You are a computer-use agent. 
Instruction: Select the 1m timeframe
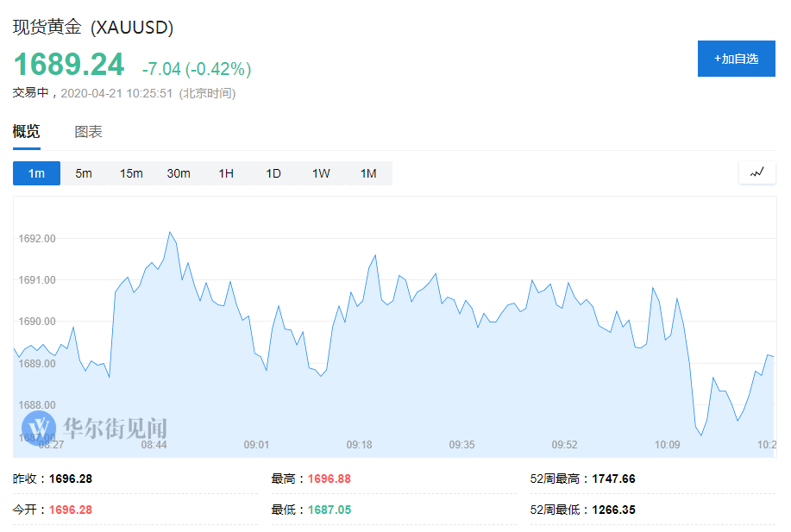36,173
